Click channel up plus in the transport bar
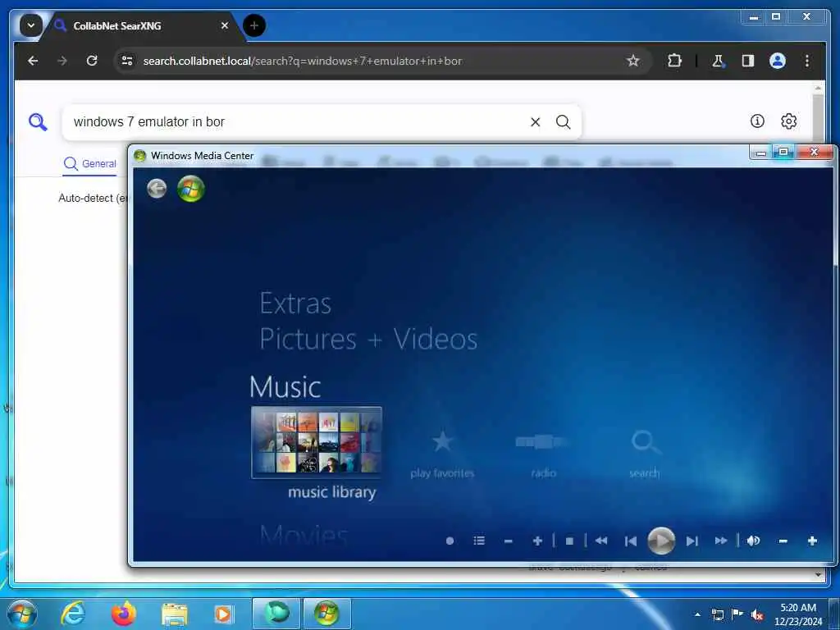Viewport: 840px width, 630px height. coord(537,541)
